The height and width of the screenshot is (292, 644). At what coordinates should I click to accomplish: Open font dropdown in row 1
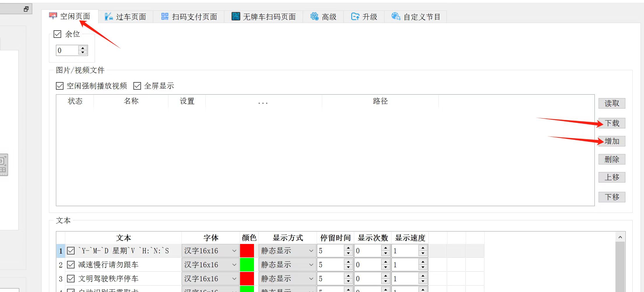[x=211, y=251]
